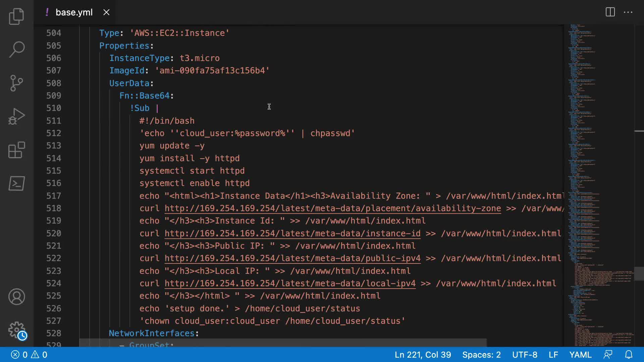Open notifications bell in status bar
The image size is (644, 362).
point(629,355)
